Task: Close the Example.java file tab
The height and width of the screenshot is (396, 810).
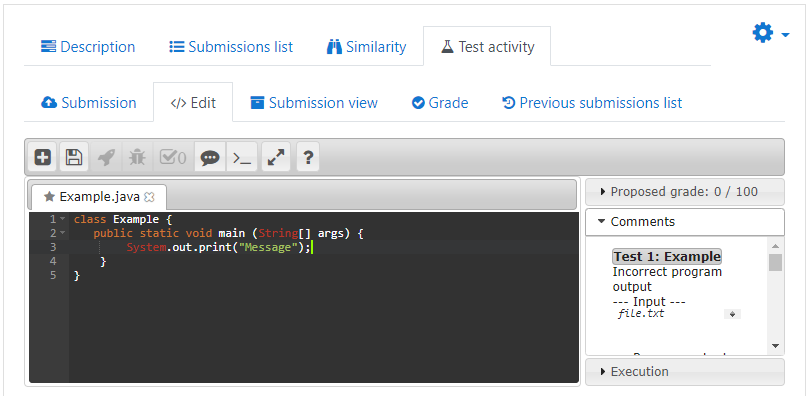Action: 149,197
